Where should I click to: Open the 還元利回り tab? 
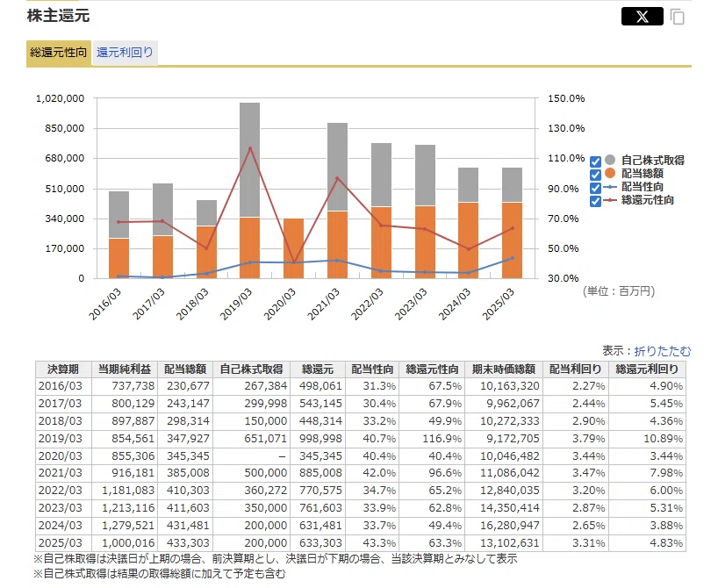(x=125, y=53)
